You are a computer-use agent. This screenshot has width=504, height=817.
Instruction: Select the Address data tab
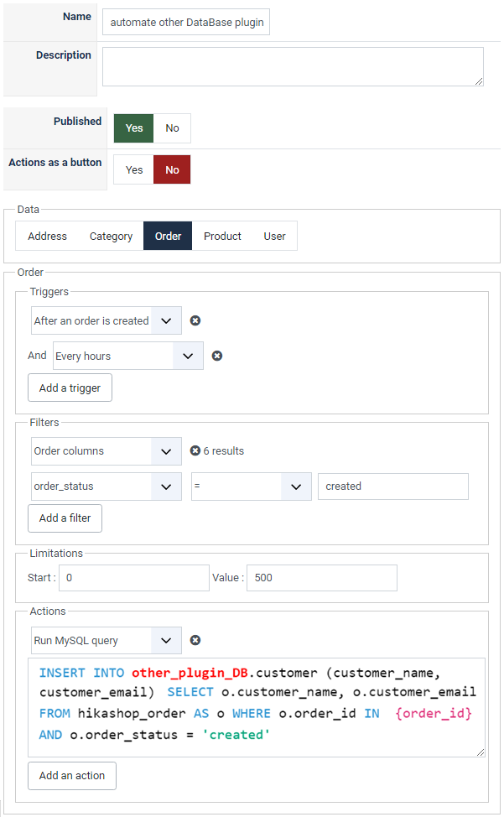point(47,236)
